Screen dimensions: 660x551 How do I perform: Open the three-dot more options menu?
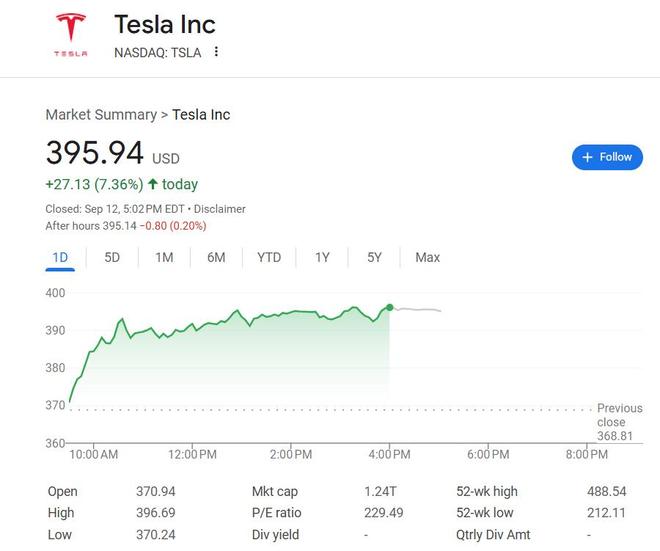click(x=216, y=52)
